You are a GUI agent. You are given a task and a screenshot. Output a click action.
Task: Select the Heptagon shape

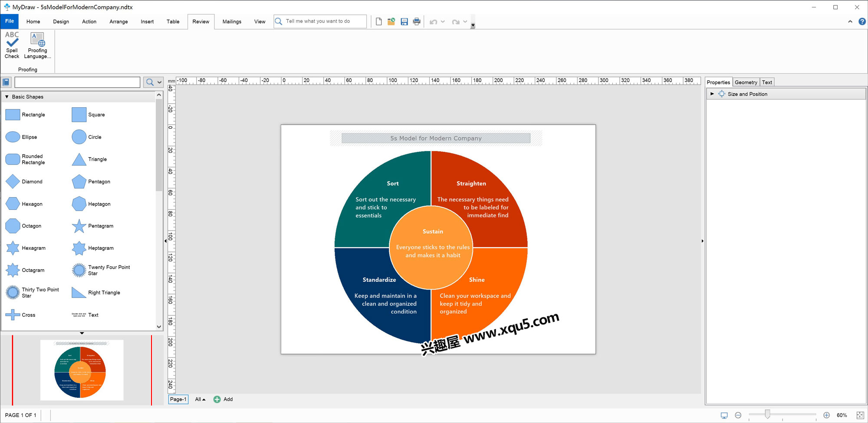(91, 204)
